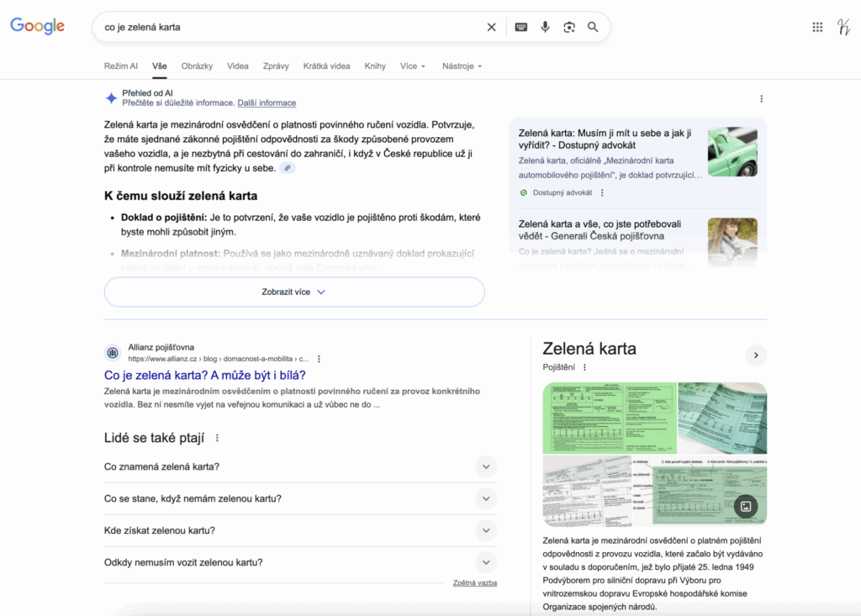
Task: Switch to the Obrázky tab
Action: 197,66
